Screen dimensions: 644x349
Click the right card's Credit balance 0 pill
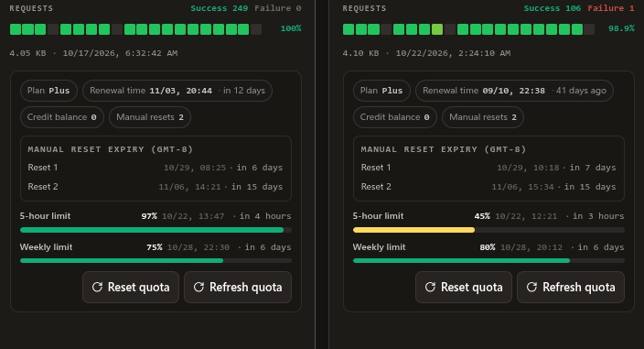point(395,117)
